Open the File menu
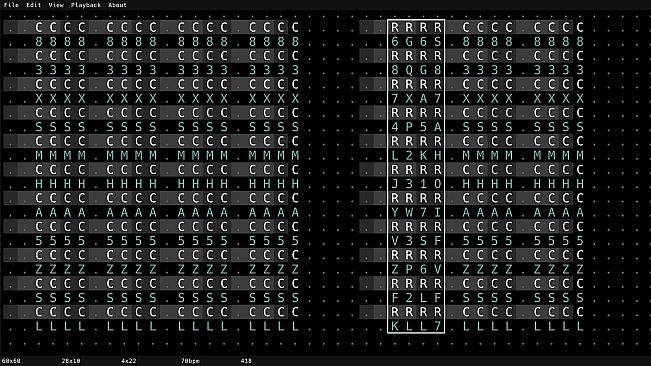 (11, 5)
